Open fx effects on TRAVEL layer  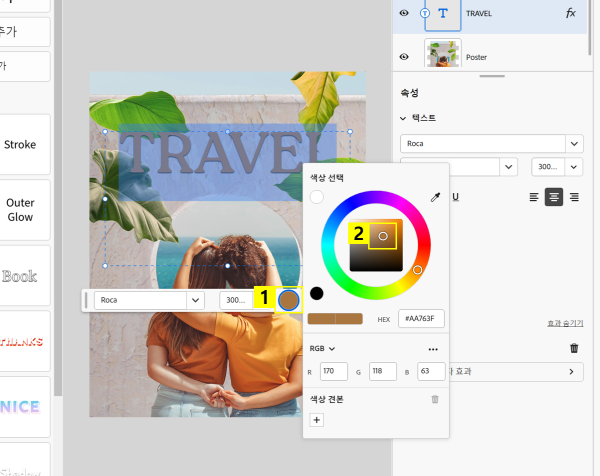571,13
